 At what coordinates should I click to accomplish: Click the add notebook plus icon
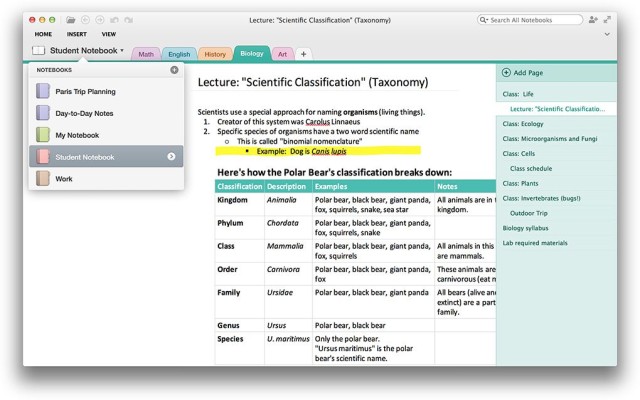[x=174, y=70]
